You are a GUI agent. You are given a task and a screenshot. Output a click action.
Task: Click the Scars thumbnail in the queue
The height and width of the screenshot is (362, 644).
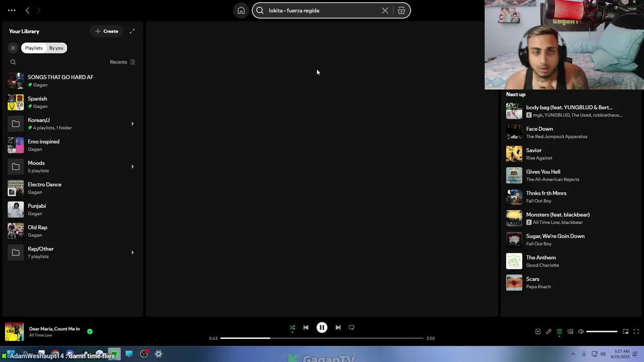click(514, 283)
